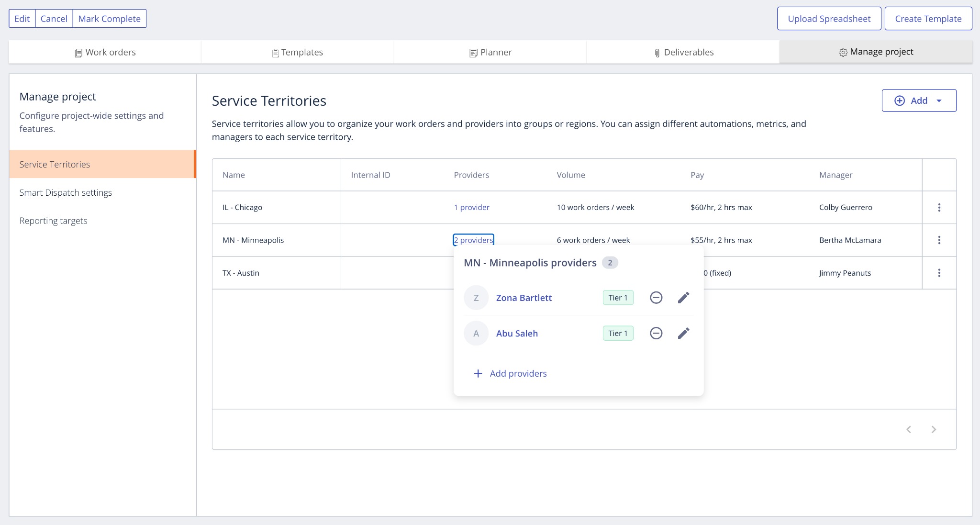Open the Add dropdown for service territories

[919, 101]
